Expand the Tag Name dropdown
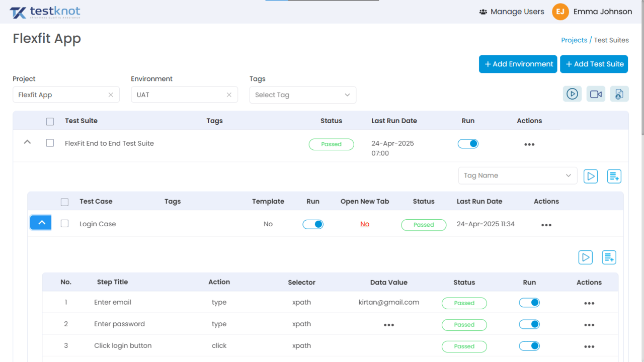This screenshot has width=644, height=362. [518, 175]
